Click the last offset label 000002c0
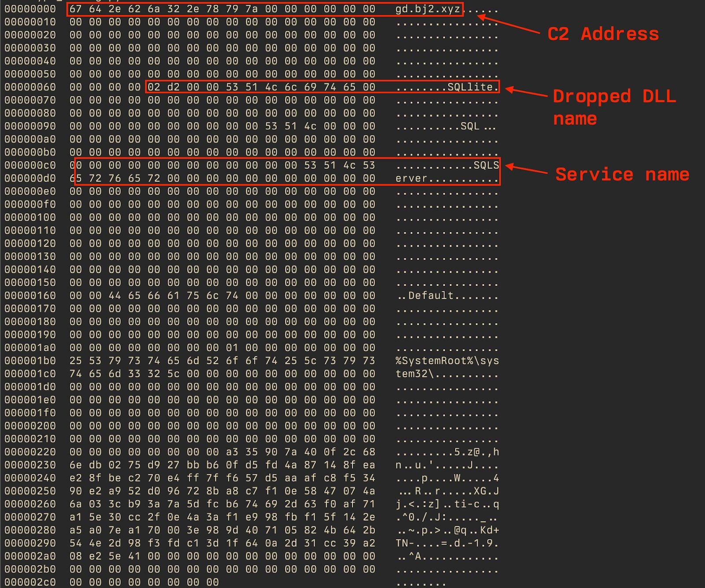 pyautogui.click(x=30, y=582)
